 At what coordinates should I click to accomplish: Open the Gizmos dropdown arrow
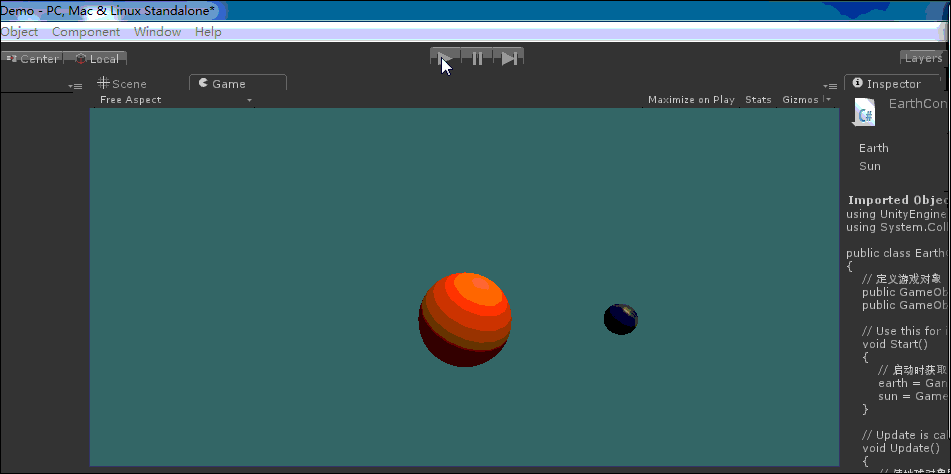tap(828, 99)
